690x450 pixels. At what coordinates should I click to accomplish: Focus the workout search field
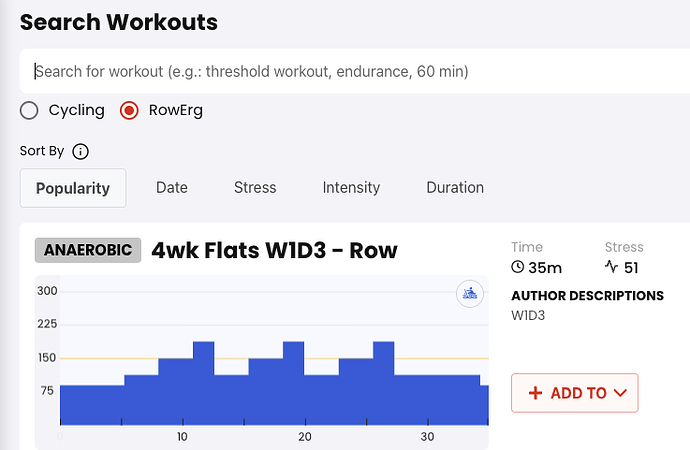coord(350,72)
